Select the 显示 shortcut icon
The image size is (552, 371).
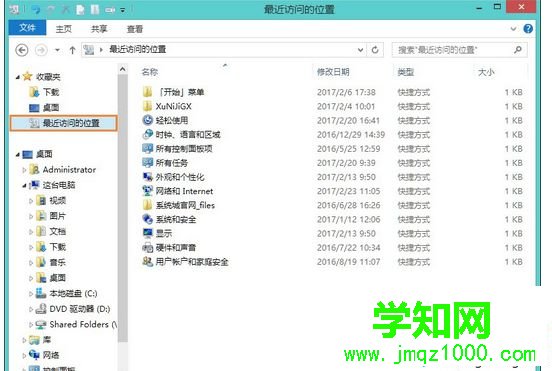pos(148,233)
